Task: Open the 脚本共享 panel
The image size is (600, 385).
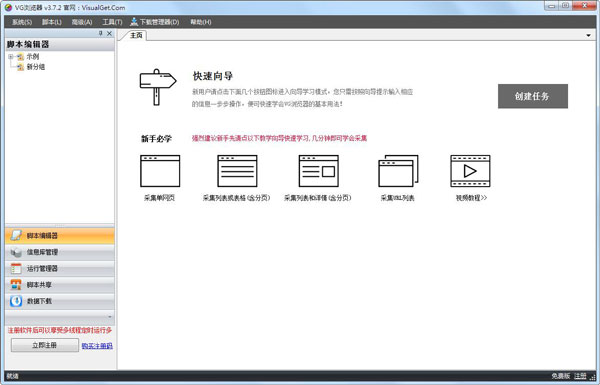Action: pos(60,285)
